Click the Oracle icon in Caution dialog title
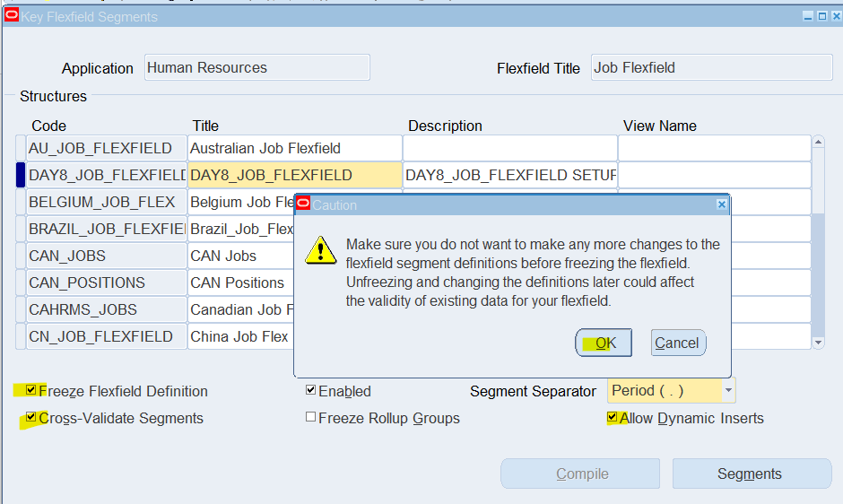This screenshot has width=843, height=504. [303, 204]
